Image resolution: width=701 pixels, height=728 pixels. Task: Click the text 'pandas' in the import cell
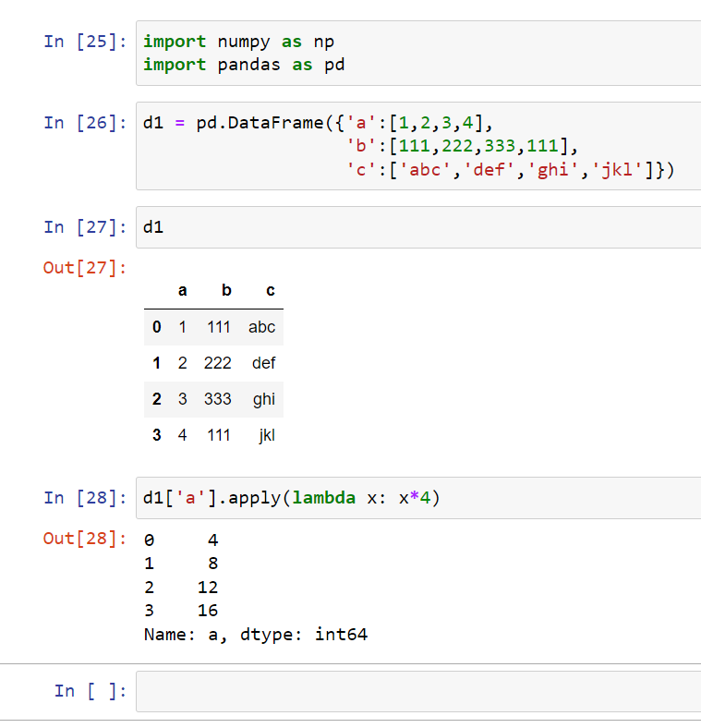[248, 65]
